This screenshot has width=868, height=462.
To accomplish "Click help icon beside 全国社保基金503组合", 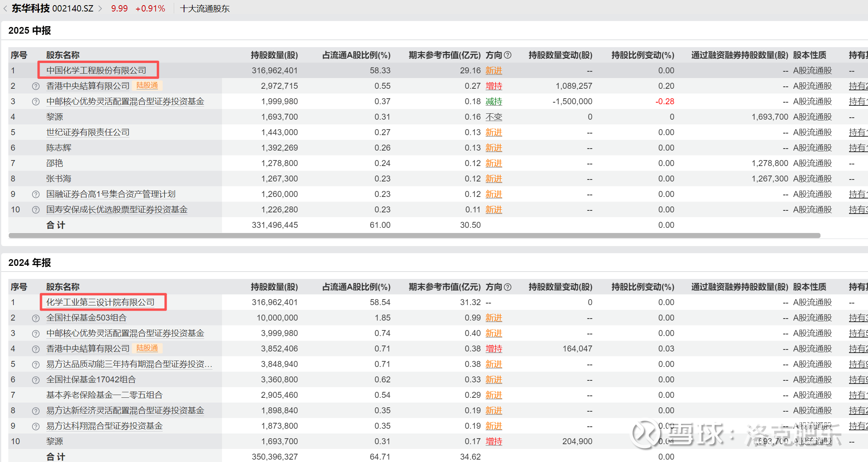I will pos(36,318).
